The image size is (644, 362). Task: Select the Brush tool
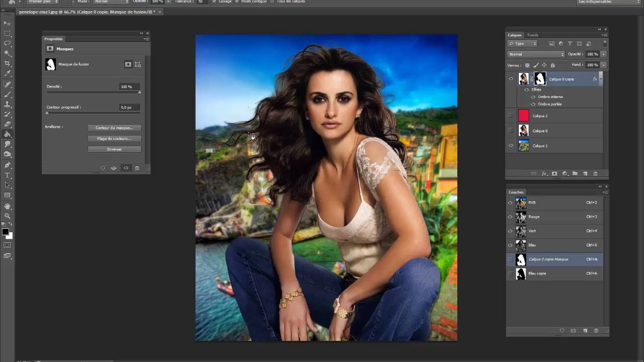point(8,94)
